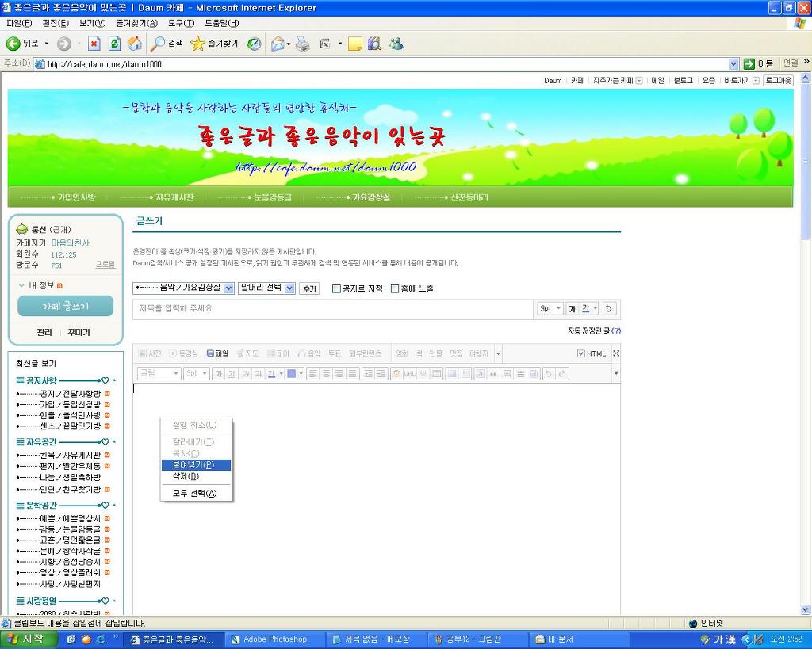812x649 pixels.
Task: Expand 자주가는 카페 dropdown in top bar
Action: (639, 81)
